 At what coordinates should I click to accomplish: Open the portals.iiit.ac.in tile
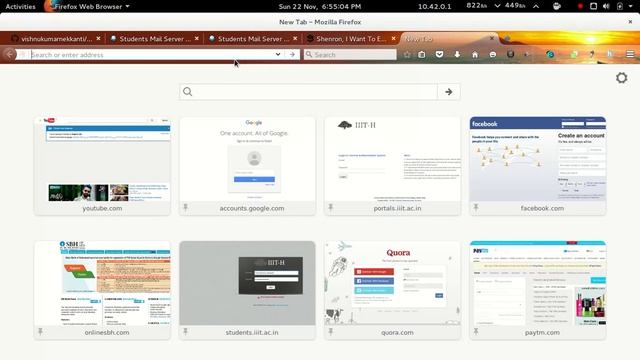392,166
